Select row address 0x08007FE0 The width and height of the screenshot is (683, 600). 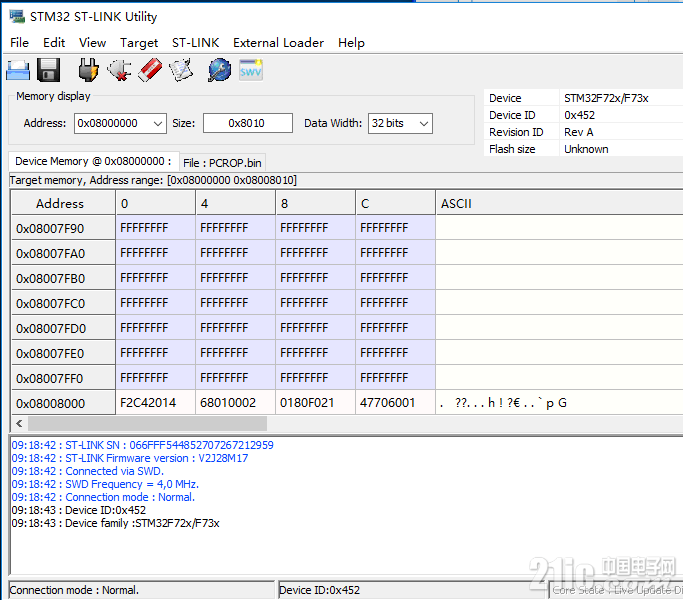63,353
